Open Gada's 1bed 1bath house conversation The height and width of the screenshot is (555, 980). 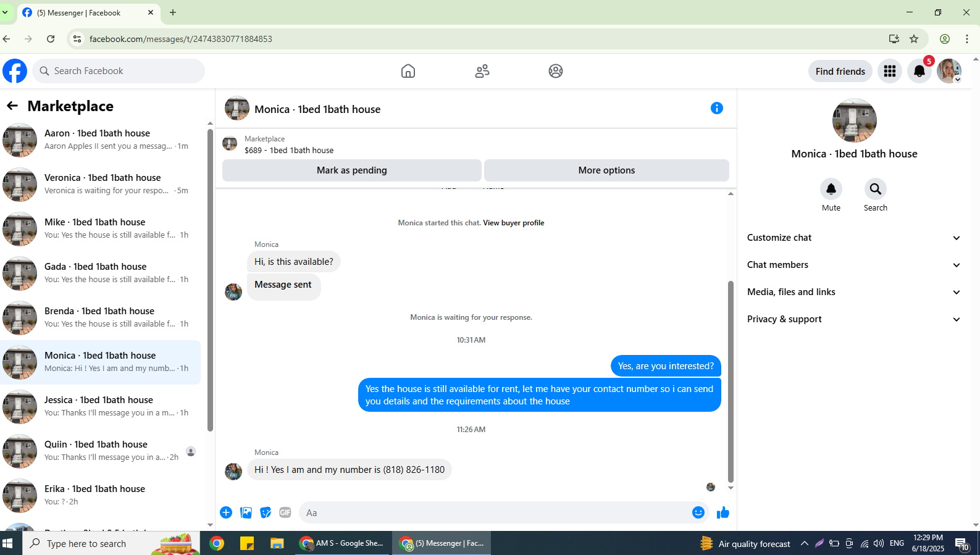(x=101, y=273)
